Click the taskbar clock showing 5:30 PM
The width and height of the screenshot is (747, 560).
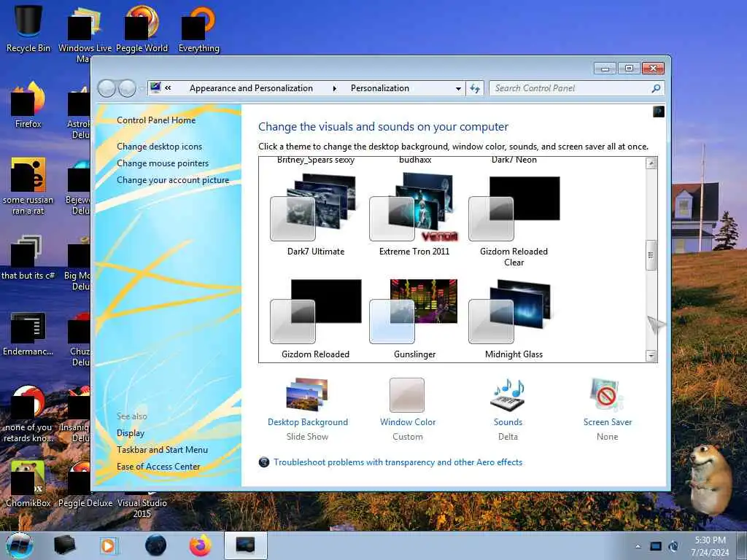pos(710,546)
